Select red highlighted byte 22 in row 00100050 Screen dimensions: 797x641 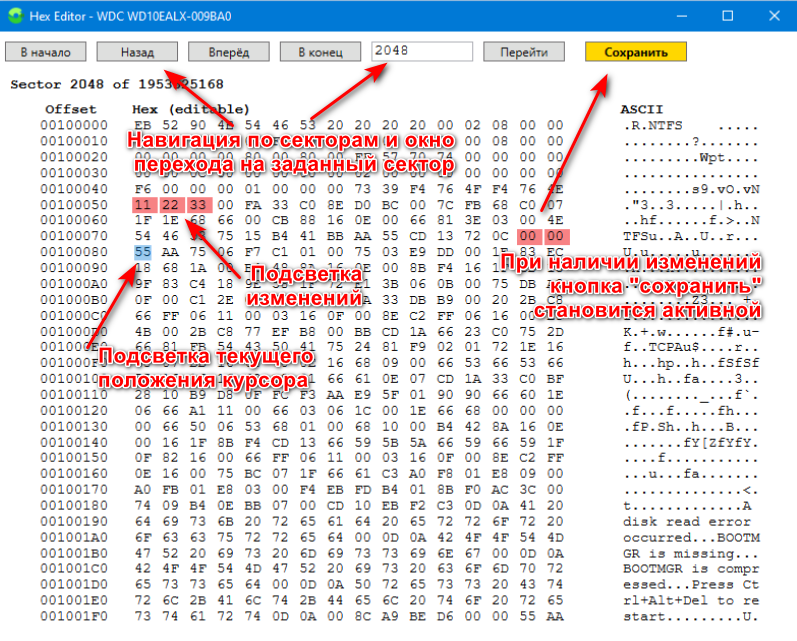(x=170, y=205)
